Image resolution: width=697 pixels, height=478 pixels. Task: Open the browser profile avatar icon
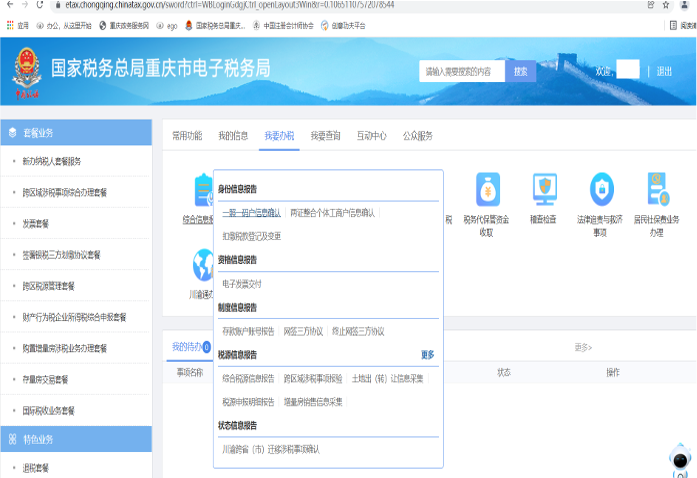coord(685,5)
